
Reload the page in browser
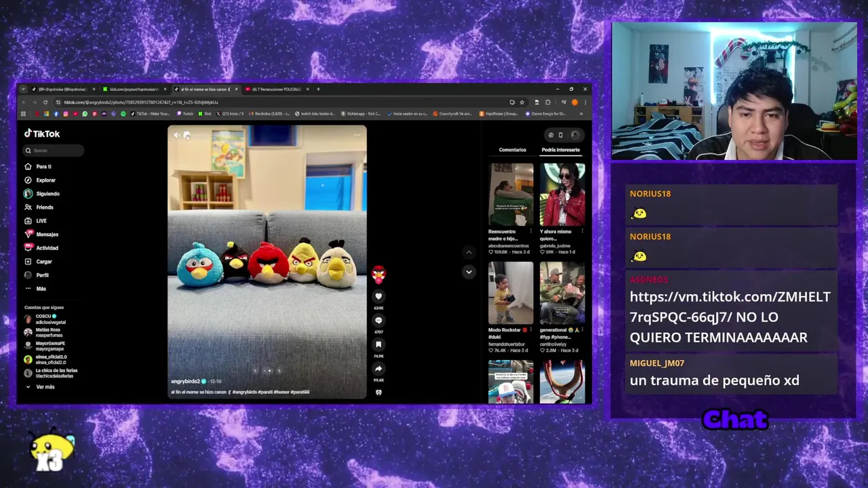coord(45,102)
